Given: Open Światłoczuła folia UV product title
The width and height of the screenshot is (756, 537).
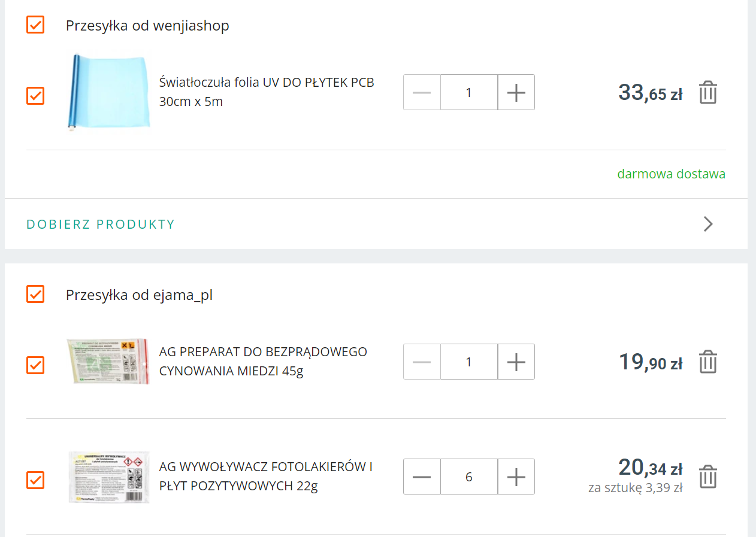Looking at the screenshot, I should pyautogui.click(x=267, y=92).
